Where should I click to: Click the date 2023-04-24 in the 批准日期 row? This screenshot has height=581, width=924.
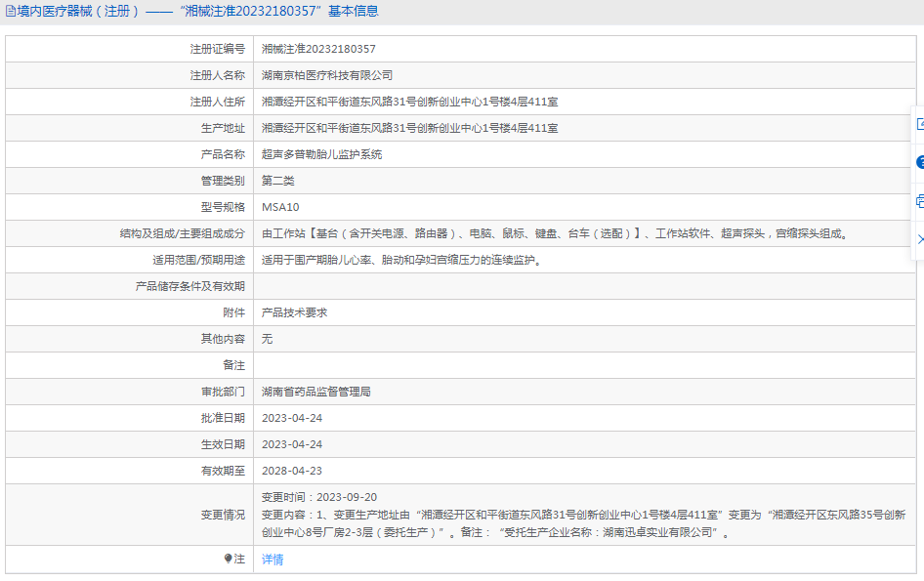pyautogui.click(x=292, y=418)
